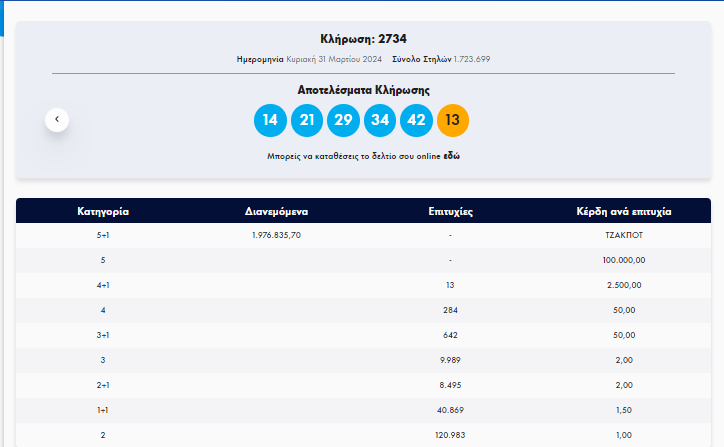
Task: Click the 'Διανεμόμενα' column header
Action: 276,212
